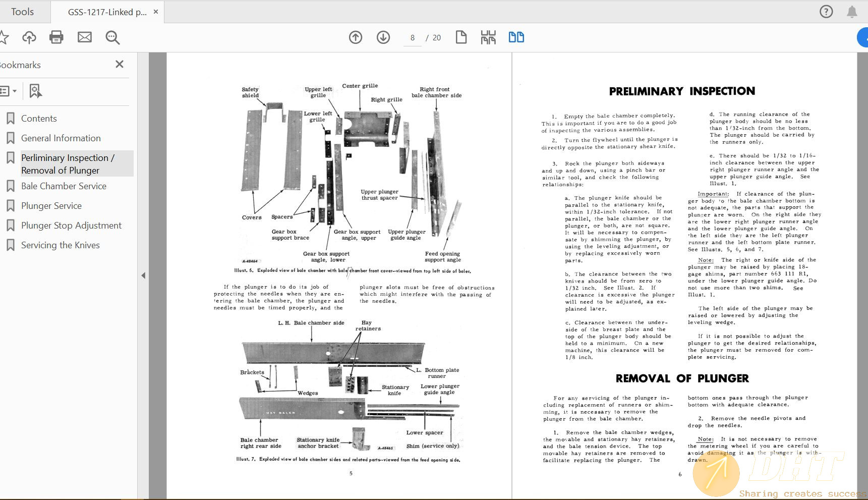Close the Bookmarks panel

coord(120,64)
